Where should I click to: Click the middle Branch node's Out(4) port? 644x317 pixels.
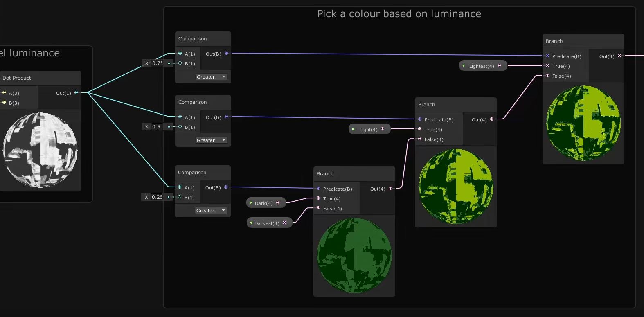pyautogui.click(x=492, y=119)
